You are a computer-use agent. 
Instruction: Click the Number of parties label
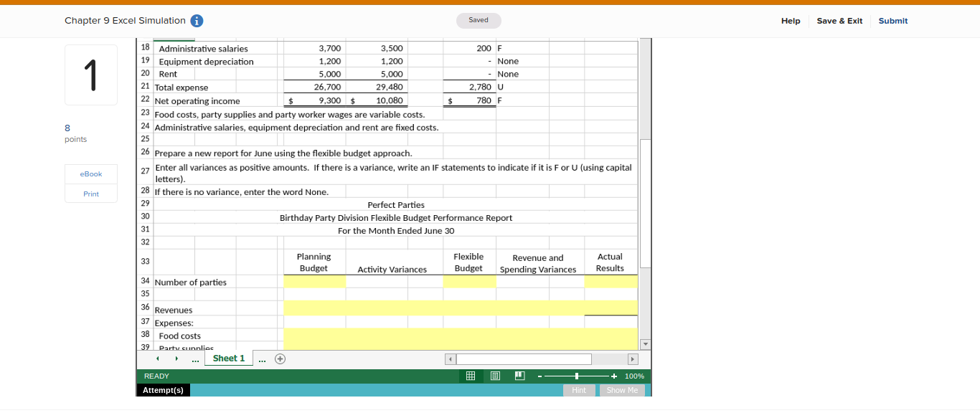coord(191,283)
